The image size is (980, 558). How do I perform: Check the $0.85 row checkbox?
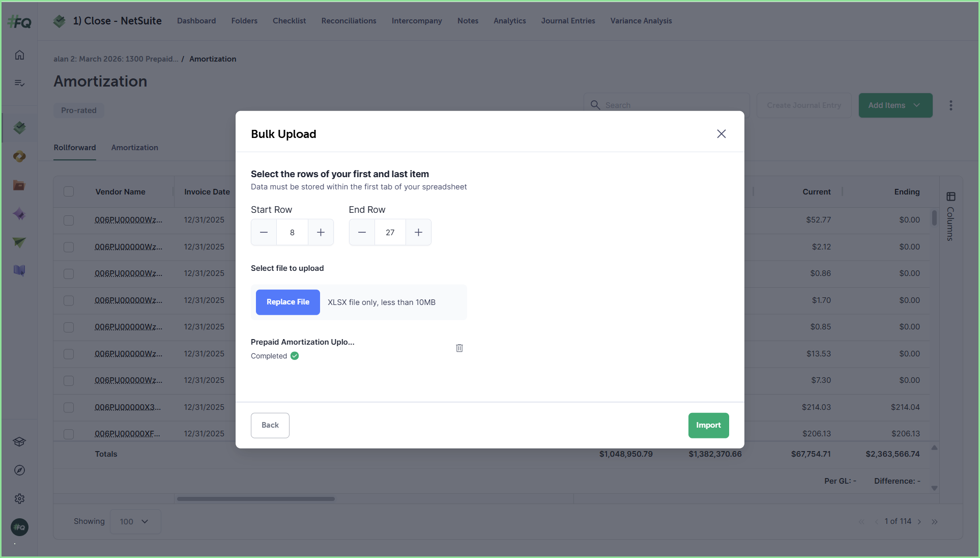pos(69,327)
